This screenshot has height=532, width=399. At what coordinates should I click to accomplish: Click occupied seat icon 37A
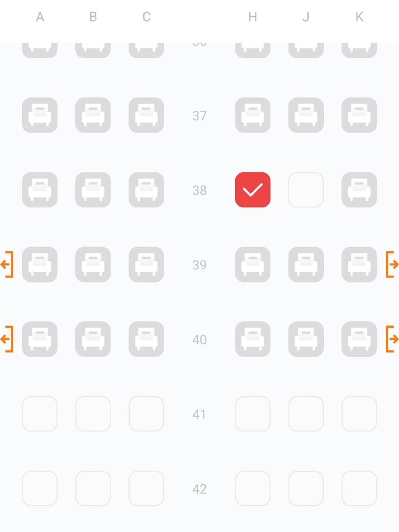40,115
